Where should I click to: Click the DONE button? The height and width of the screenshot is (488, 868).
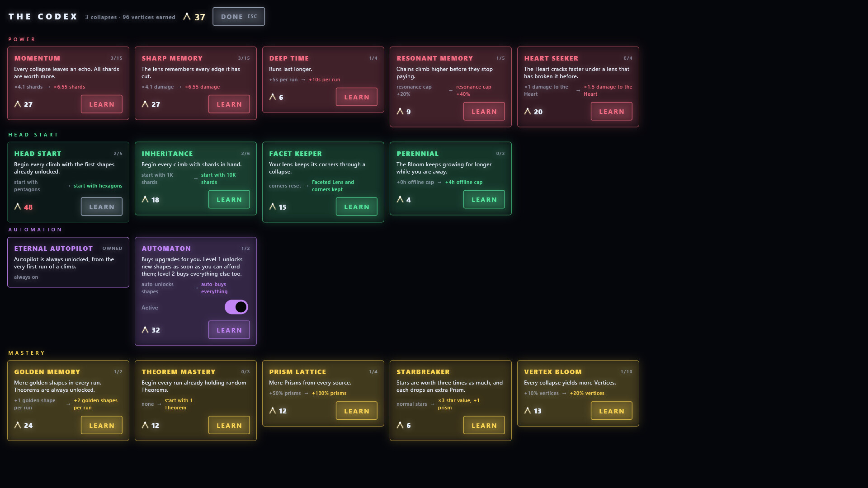[x=239, y=17]
